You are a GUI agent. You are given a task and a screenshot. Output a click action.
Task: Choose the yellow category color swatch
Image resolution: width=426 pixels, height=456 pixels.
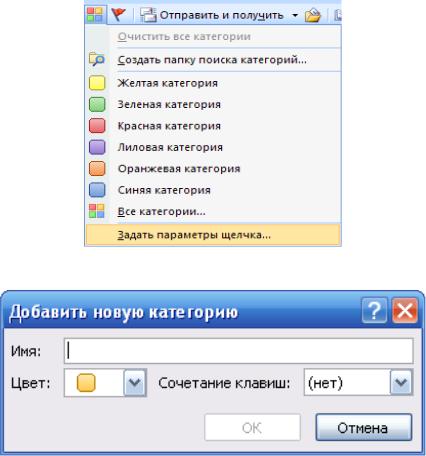pos(97,83)
